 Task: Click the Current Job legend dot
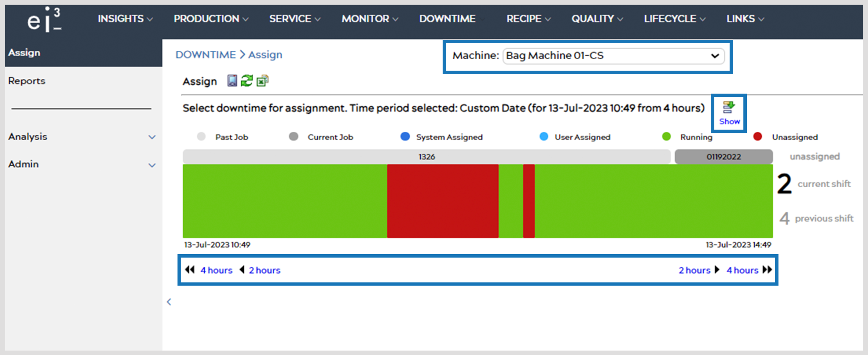pyautogui.click(x=293, y=136)
